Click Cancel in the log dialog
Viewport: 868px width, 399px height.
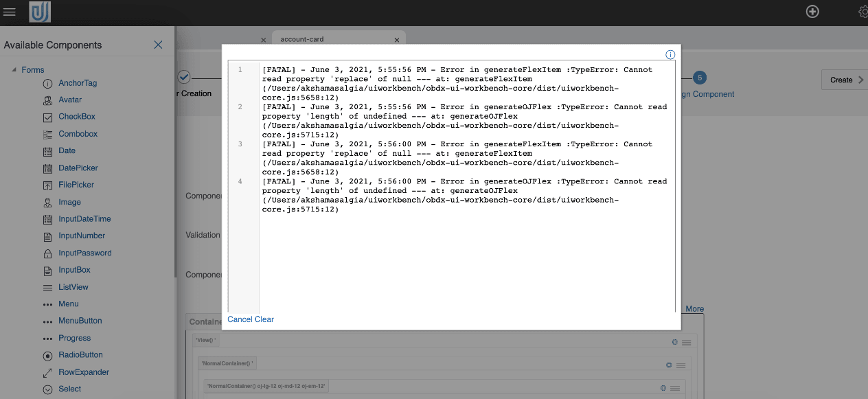click(x=238, y=319)
